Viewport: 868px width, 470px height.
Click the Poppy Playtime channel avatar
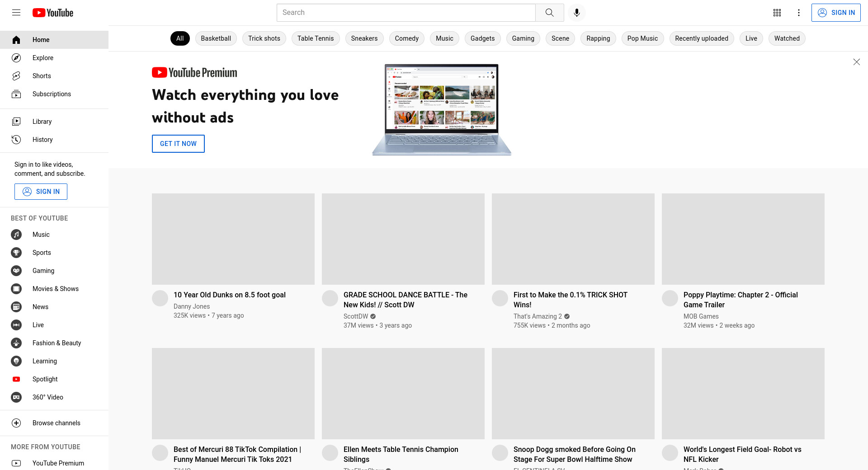(670, 298)
